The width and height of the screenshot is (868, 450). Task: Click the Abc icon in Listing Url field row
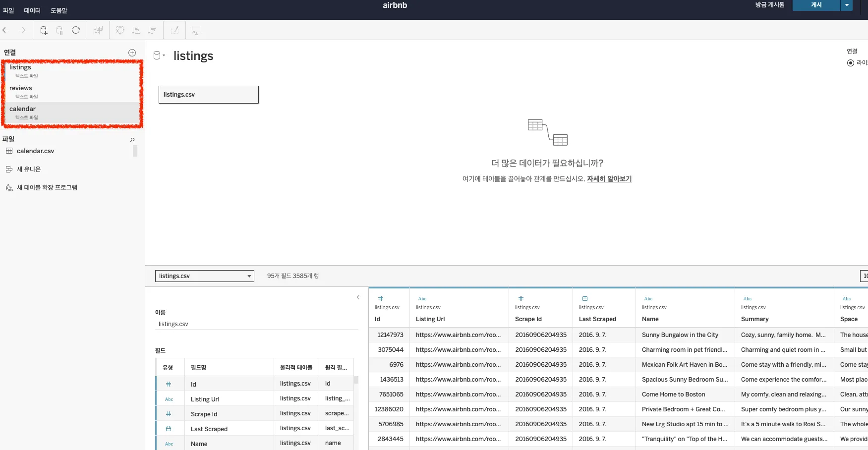(x=169, y=399)
